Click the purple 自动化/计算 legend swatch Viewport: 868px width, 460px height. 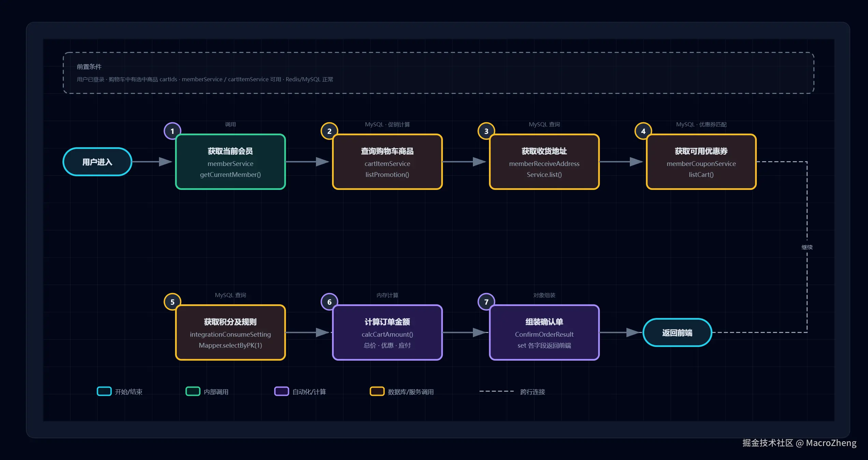pos(281,391)
